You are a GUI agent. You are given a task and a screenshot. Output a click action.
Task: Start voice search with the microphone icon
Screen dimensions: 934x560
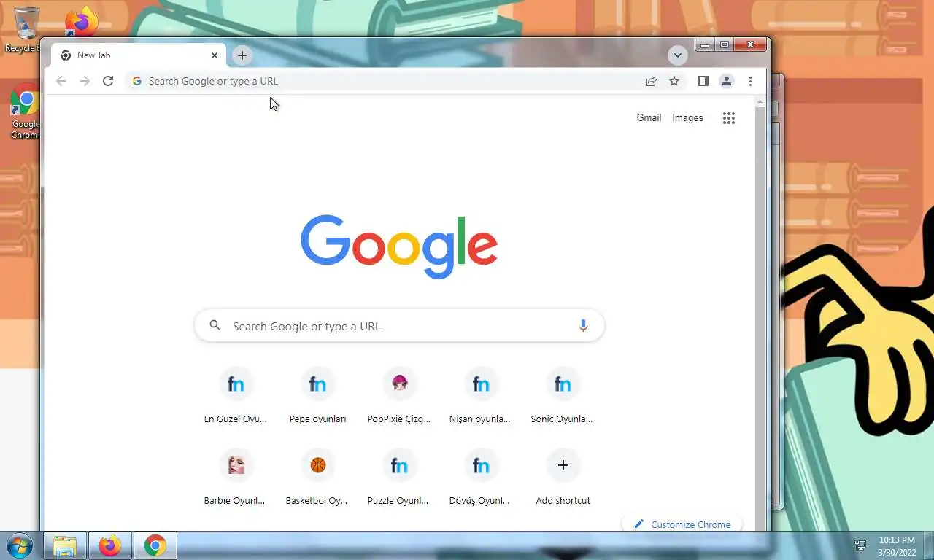(x=583, y=326)
